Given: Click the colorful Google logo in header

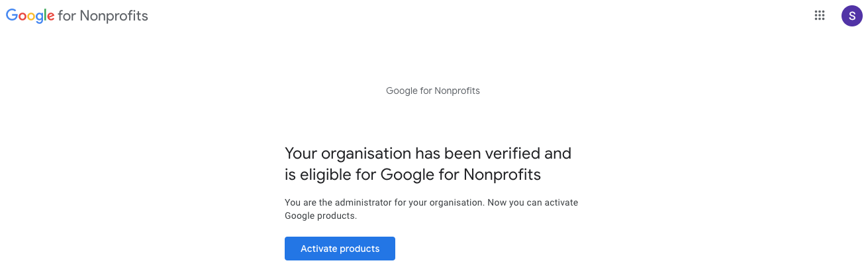Looking at the screenshot, I should click(30, 16).
